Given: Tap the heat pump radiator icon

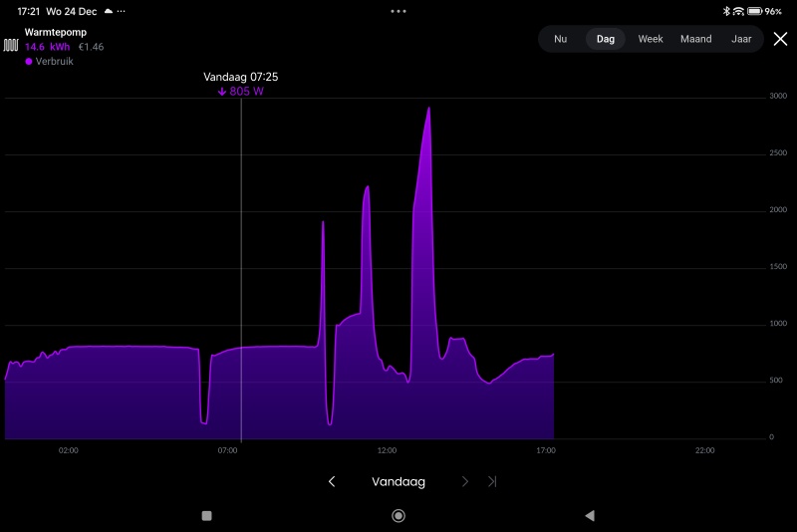Looking at the screenshot, I should click(11, 45).
